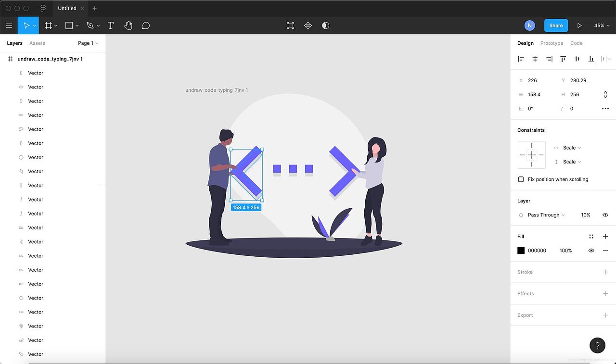Viewport: 616px width, 364px height.
Task: Click the constraints diagram widget
Action: click(531, 155)
